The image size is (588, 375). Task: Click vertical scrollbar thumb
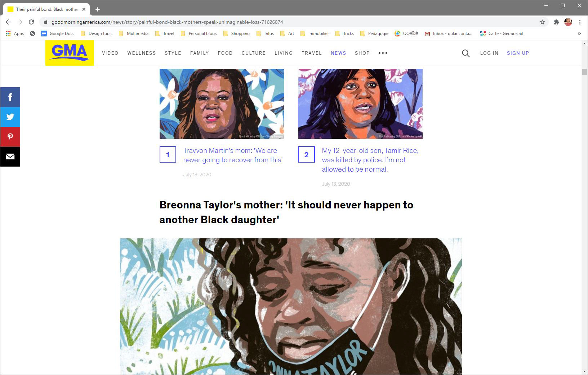click(x=584, y=71)
